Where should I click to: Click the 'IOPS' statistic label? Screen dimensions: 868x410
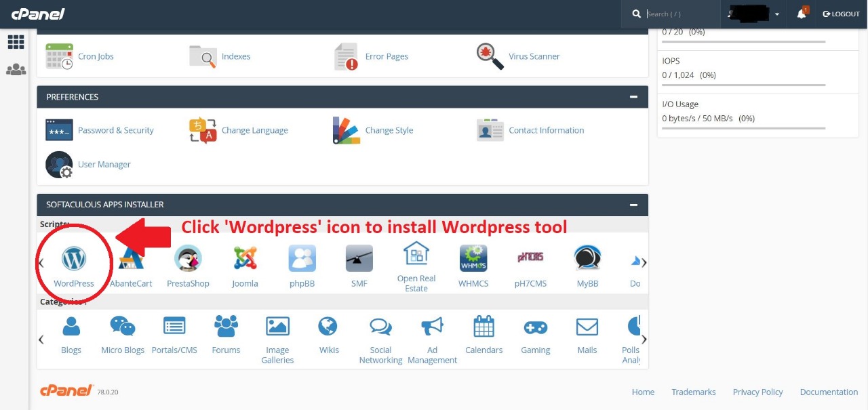click(671, 61)
